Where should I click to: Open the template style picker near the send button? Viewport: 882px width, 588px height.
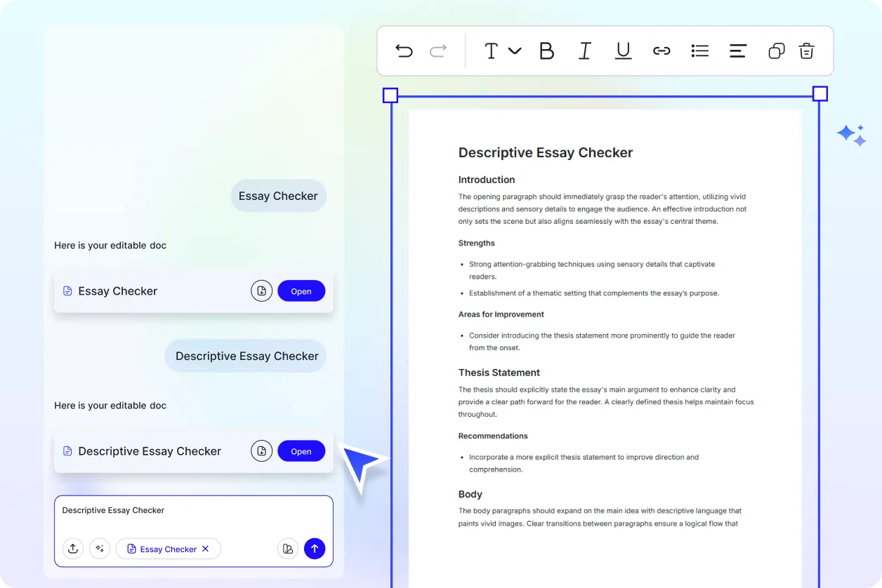click(288, 549)
